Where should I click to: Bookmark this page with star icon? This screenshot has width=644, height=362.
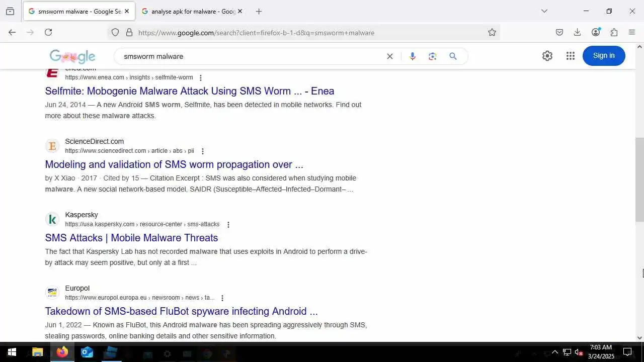492,32
